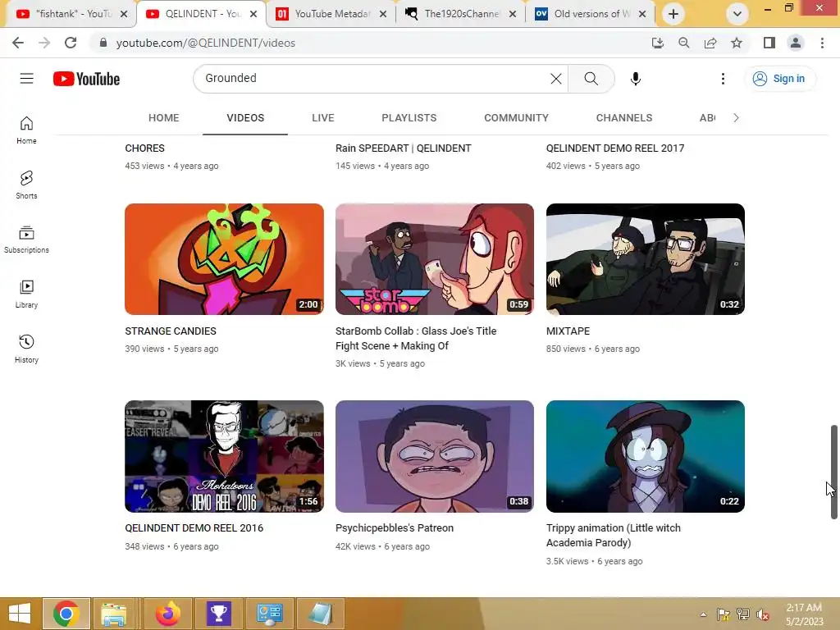Open the CHANNELS channel tab
The image size is (840, 630).
coord(624,118)
